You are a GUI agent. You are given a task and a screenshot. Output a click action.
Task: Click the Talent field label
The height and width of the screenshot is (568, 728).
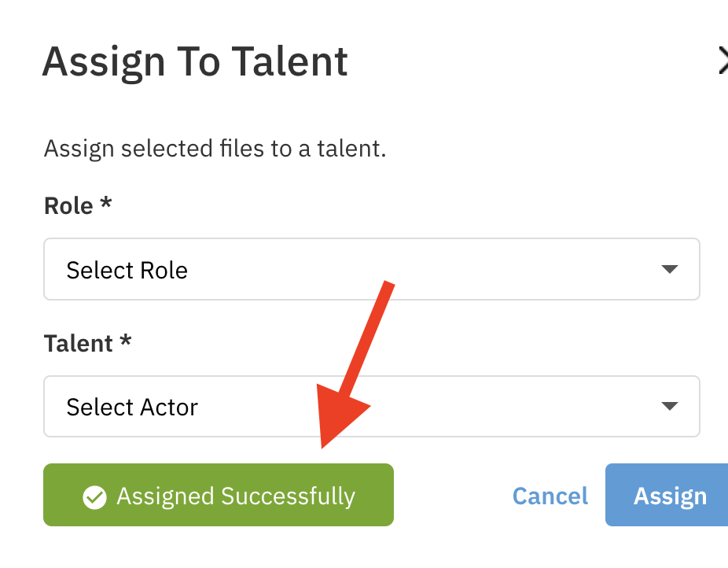pos(79,344)
